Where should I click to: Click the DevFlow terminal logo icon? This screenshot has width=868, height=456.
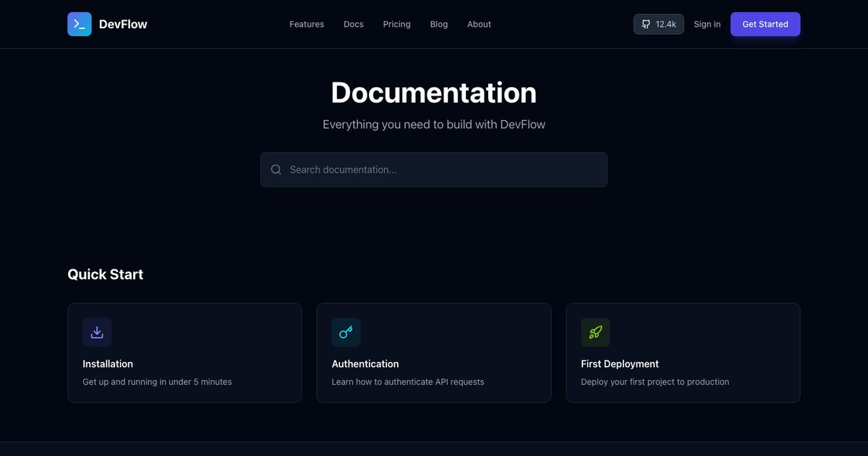80,24
